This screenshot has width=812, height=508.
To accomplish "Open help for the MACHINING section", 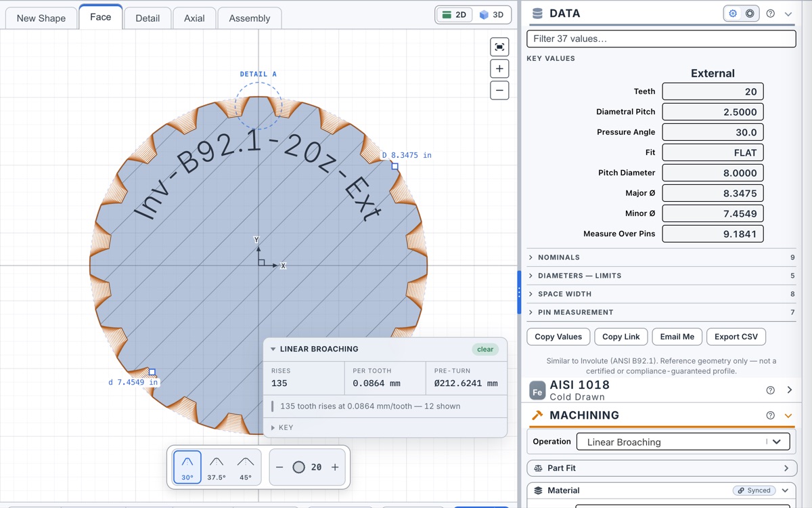I will click(770, 415).
